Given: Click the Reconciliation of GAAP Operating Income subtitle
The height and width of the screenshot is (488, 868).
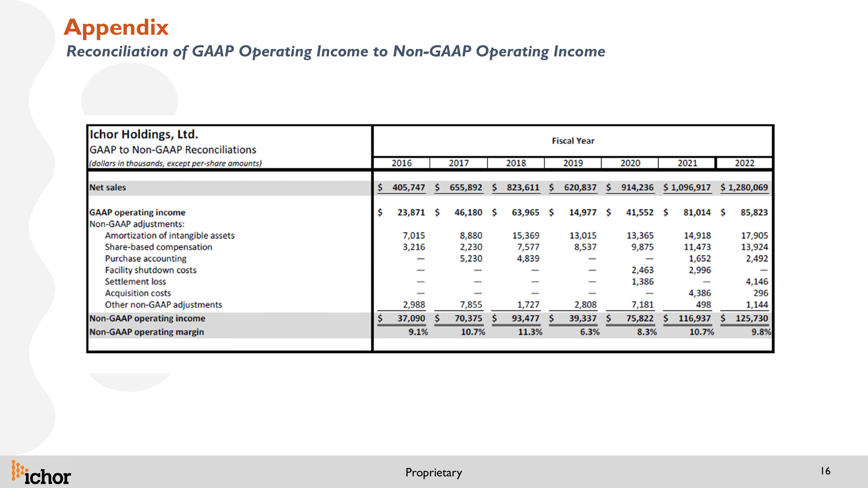Looking at the screenshot, I should [336, 52].
